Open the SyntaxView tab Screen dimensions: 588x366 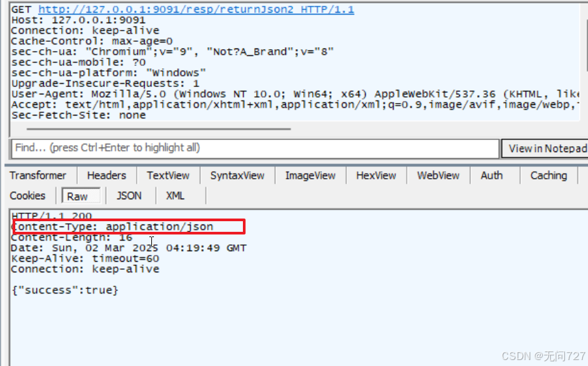[238, 175]
